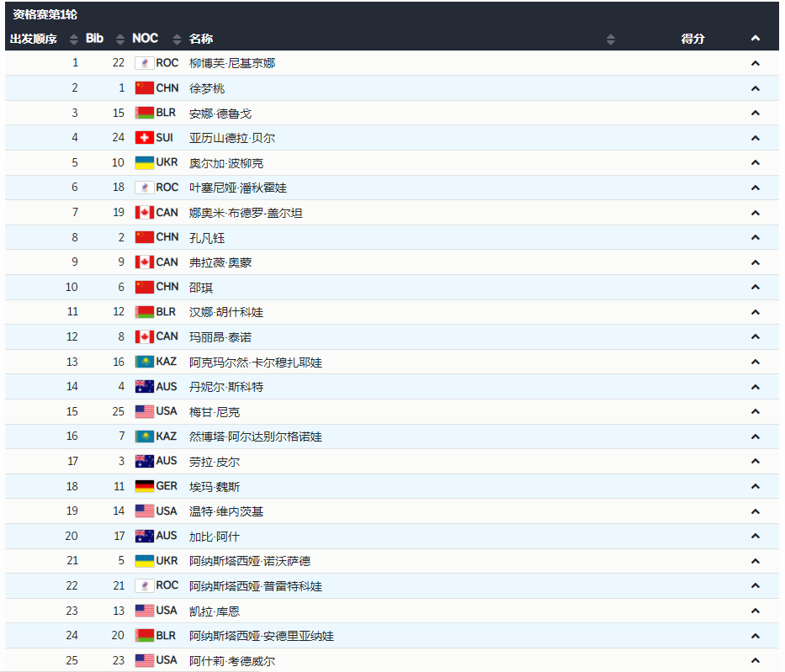This screenshot has height=672, width=785.
Task: Click the China flag beside 徐梦桃
Action: tap(145, 88)
